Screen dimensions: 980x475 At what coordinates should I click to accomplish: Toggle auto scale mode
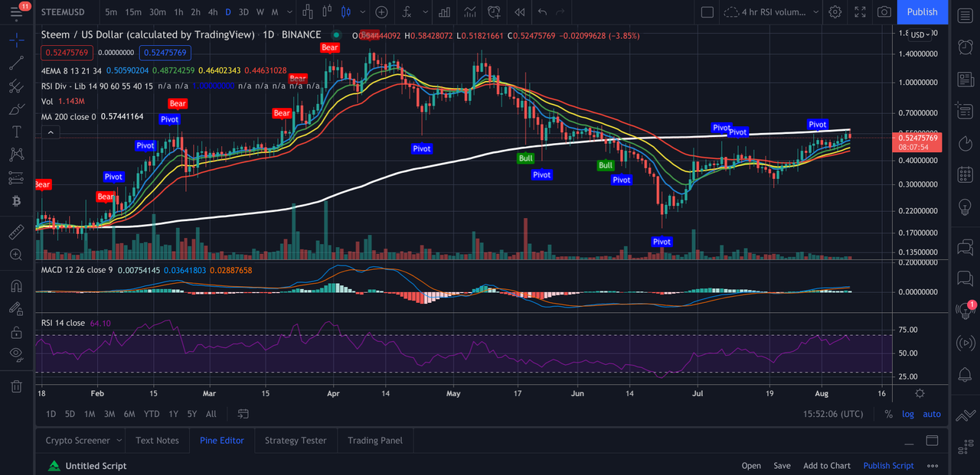(932, 414)
